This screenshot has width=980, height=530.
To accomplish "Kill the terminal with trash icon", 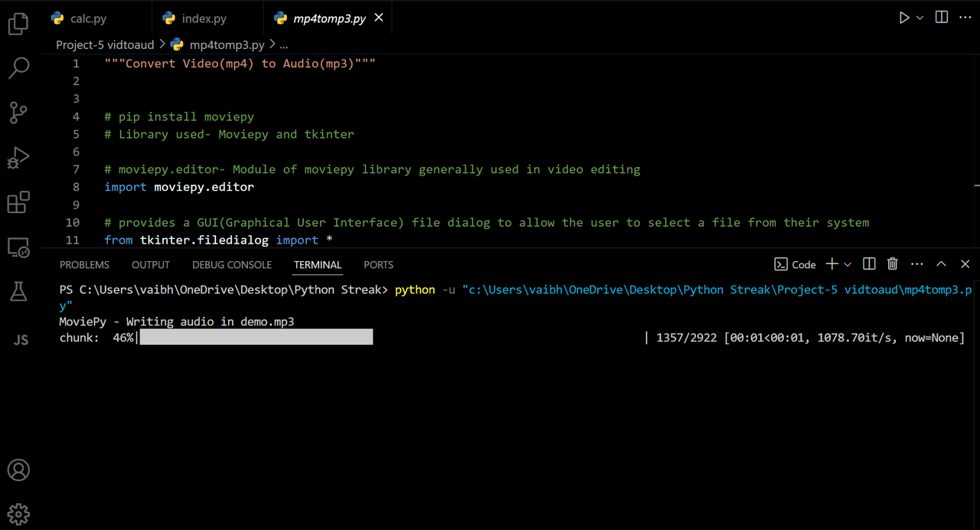I will coord(892,263).
